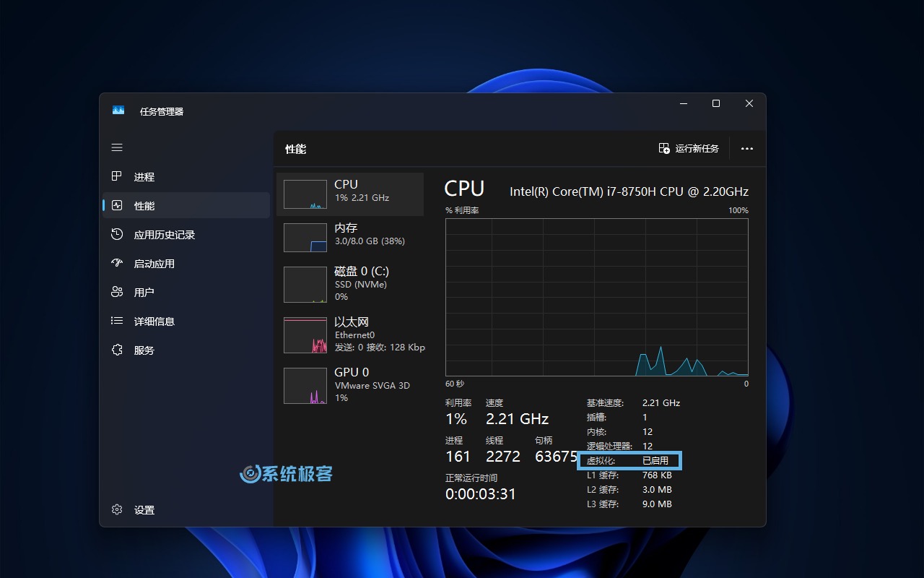The width and height of the screenshot is (924, 578).
Task: Click the Task Manager title bar icon
Action: point(118,111)
